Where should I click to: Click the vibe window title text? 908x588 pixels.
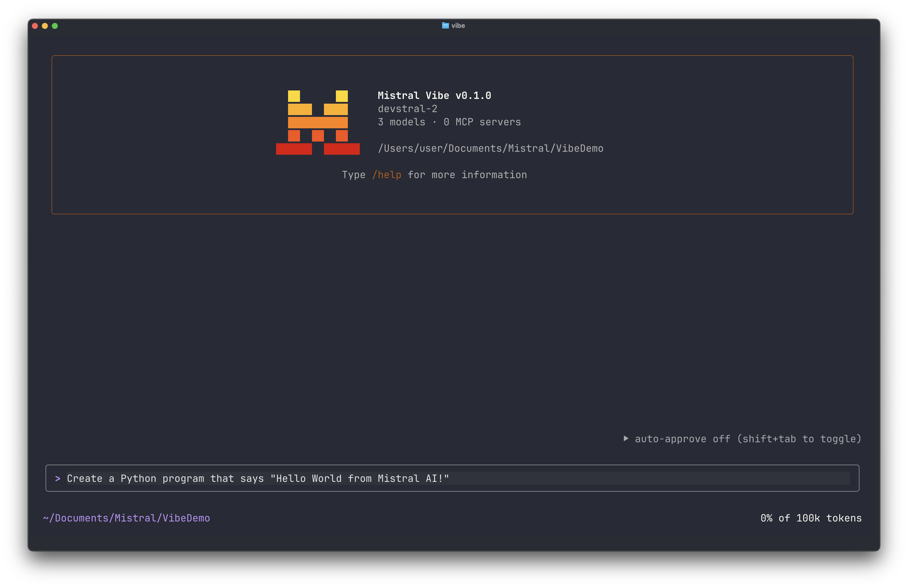458,26
